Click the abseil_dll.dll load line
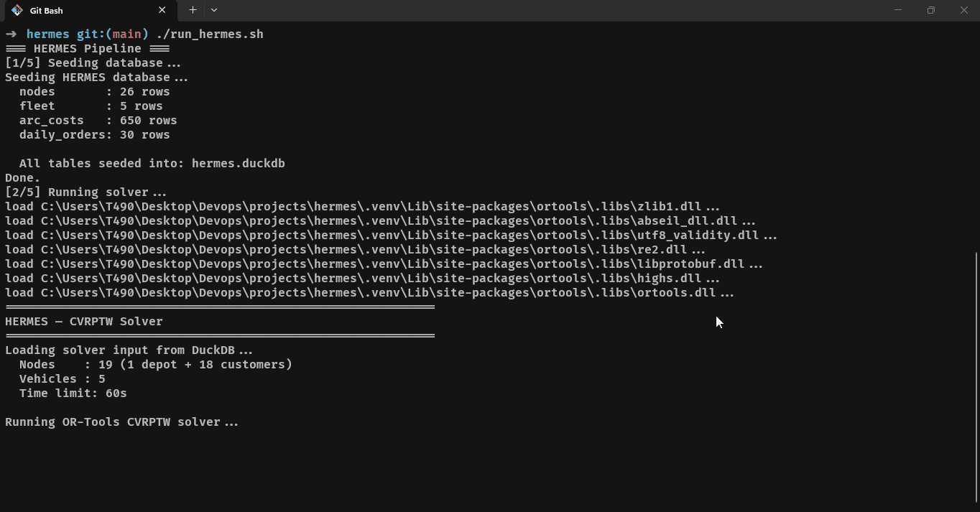Image resolution: width=980 pixels, height=512 pixels. pos(380,221)
